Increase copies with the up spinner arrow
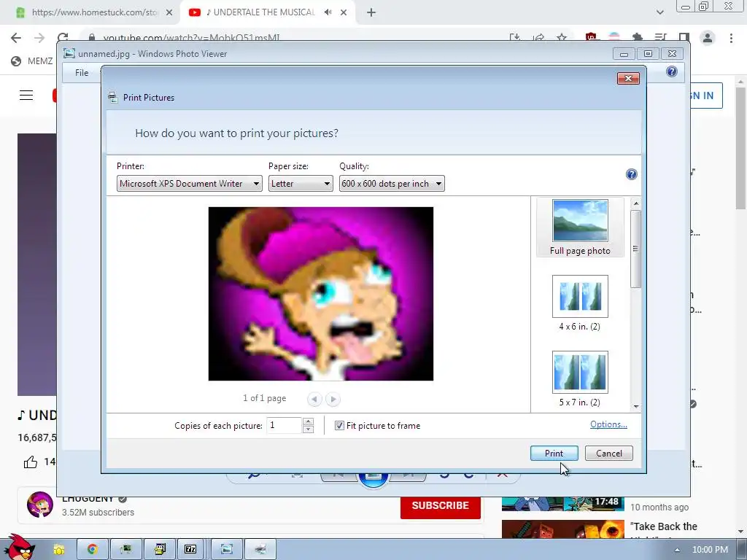The width and height of the screenshot is (747, 560). pos(309,421)
